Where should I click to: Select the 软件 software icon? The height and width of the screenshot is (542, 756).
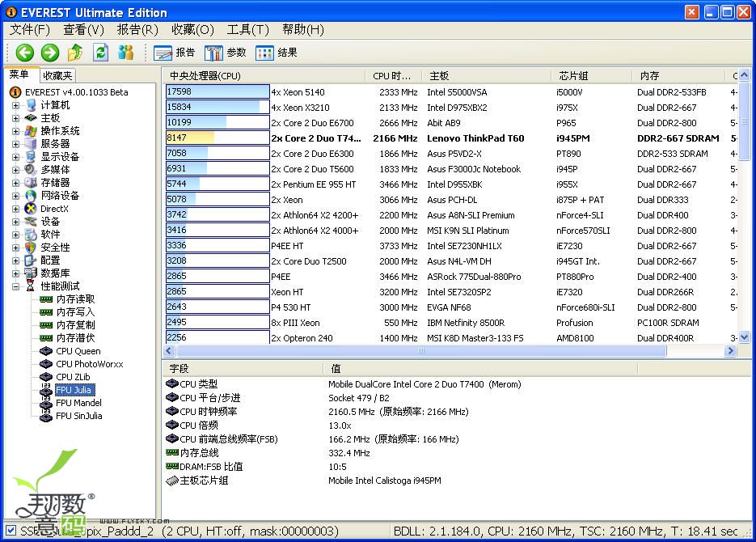click(31, 235)
